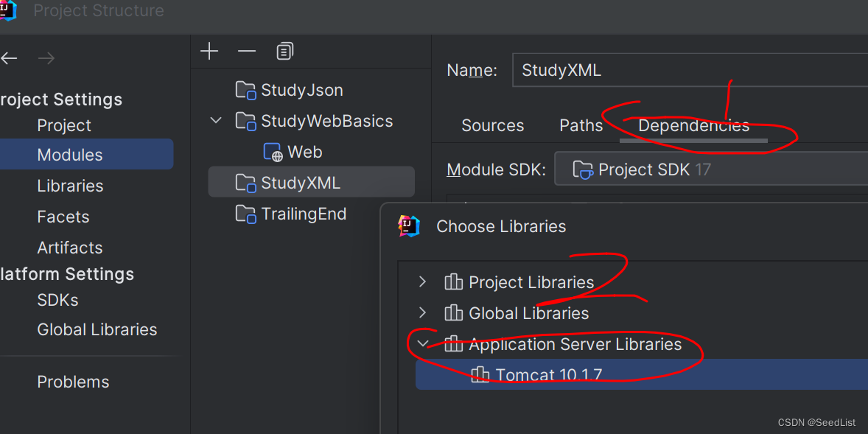This screenshot has height=434, width=868.
Task: Click the Project SDK folder icon
Action: pos(583,169)
